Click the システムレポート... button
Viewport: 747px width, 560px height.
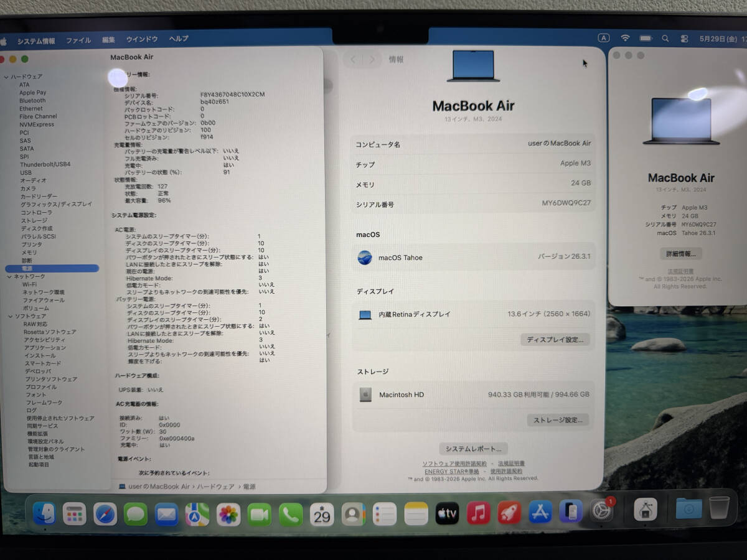point(474,449)
